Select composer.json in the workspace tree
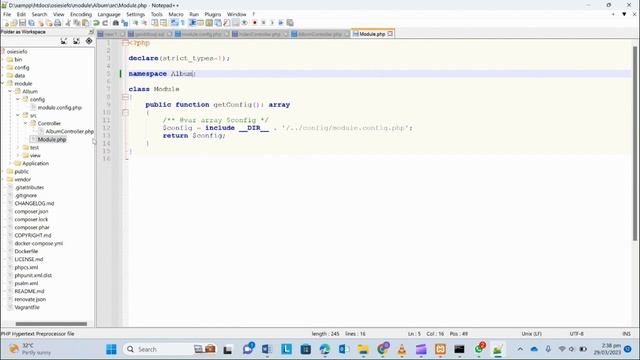 click(x=31, y=211)
